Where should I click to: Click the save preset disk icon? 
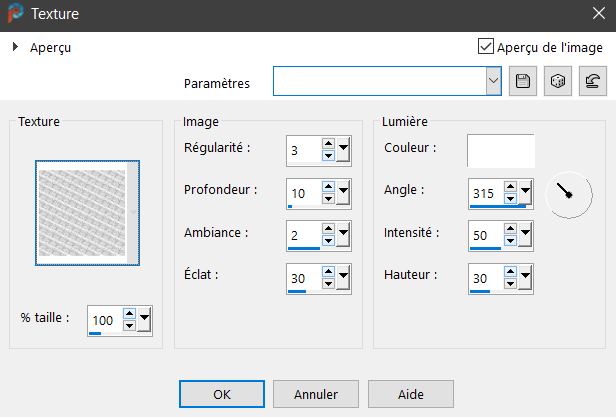pos(521,83)
